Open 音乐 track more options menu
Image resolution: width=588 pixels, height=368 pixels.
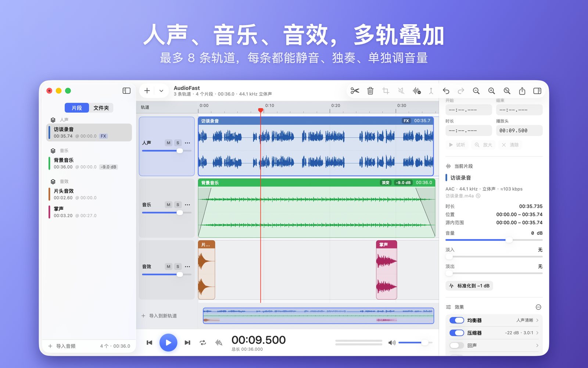coord(187,205)
